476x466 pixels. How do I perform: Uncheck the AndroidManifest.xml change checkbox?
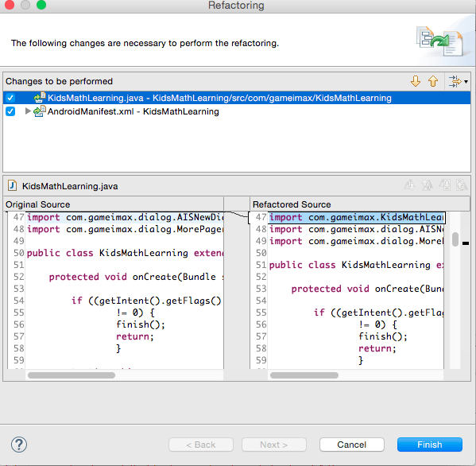10,111
